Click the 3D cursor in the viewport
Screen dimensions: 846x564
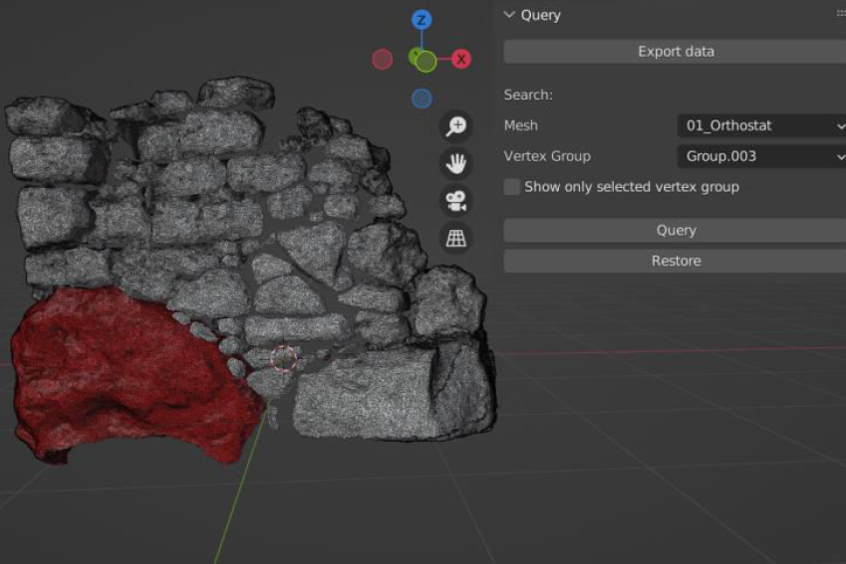285,357
